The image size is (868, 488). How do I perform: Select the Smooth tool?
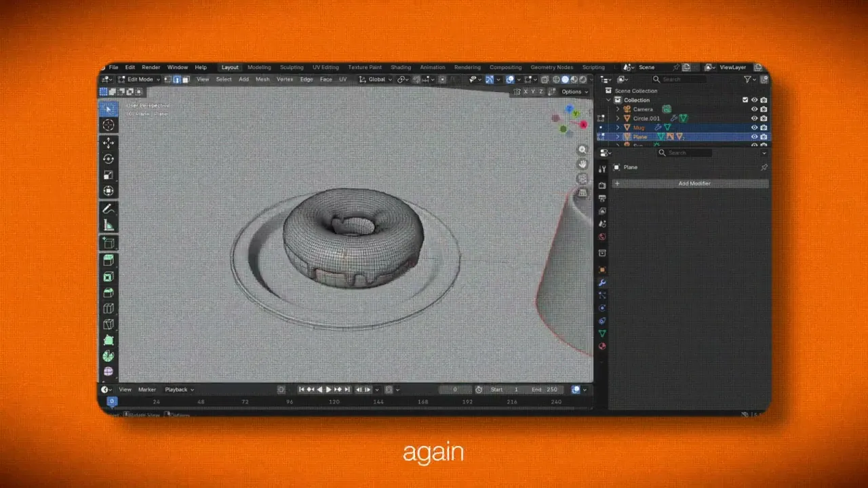tap(108, 371)
